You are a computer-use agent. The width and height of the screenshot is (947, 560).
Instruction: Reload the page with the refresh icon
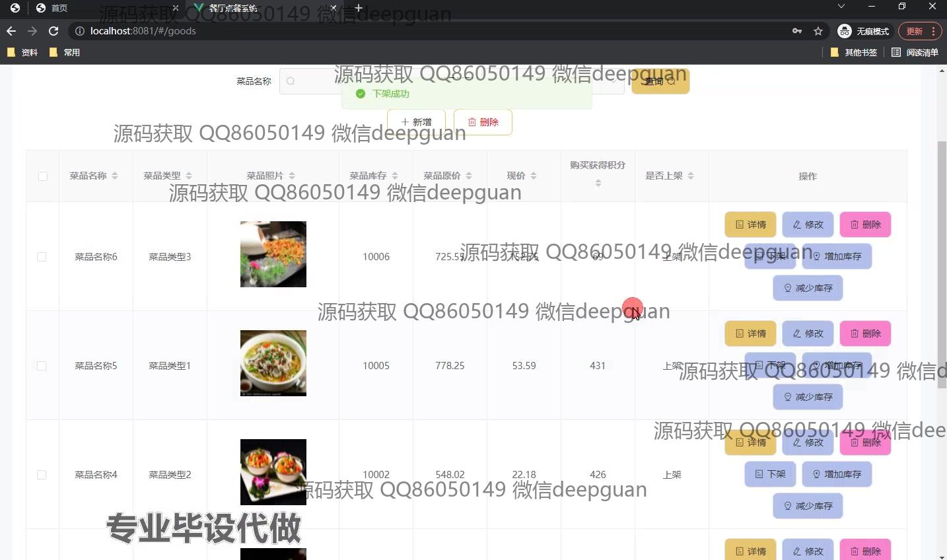click(53, 31)
